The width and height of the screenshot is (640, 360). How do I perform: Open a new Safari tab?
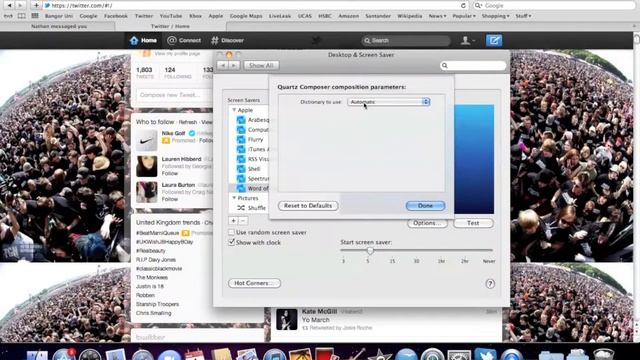click(x=635, y=26)
